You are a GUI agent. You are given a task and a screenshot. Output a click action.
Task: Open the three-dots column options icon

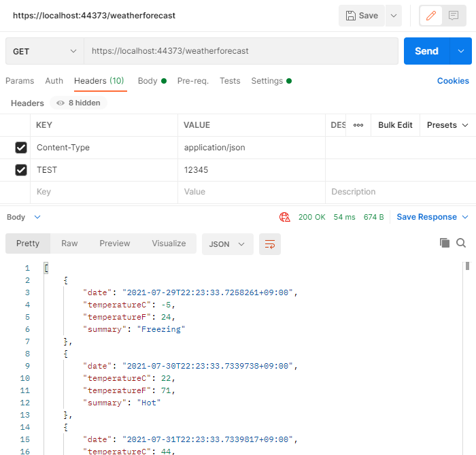tap(358, 125)
